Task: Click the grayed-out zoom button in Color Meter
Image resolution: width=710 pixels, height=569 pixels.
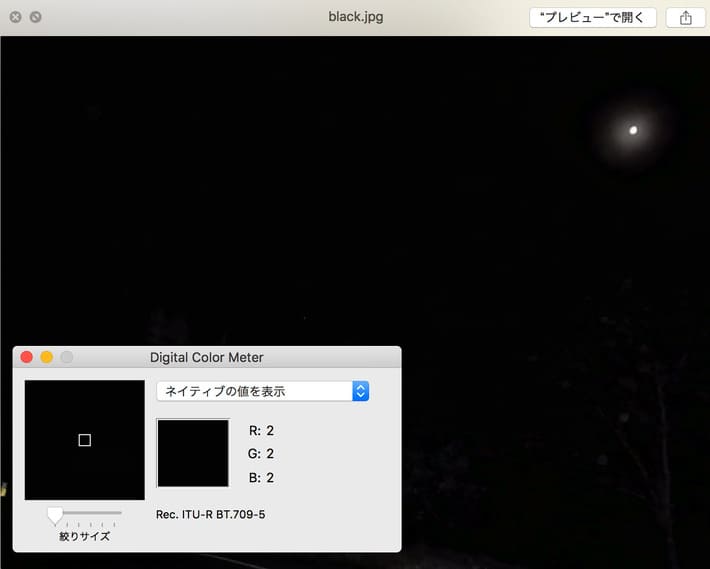Action: pyautogui.click(x=67, y=357)
